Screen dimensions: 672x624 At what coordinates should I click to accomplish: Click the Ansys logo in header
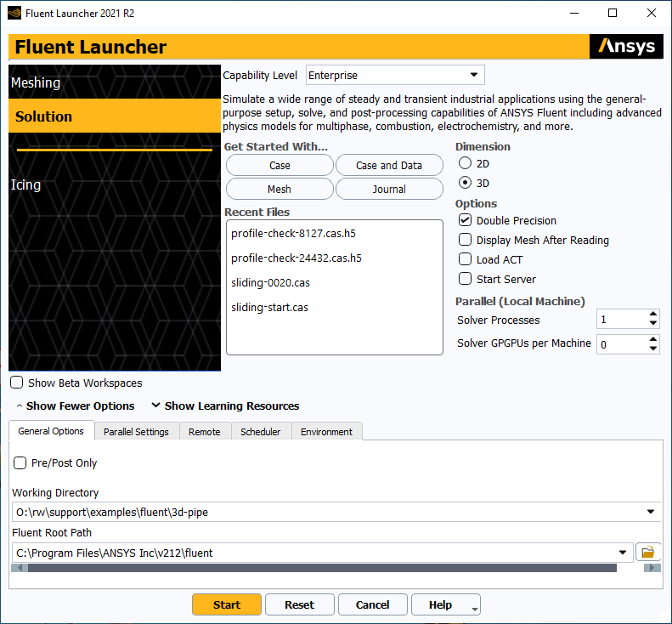(x=626, y=47)
